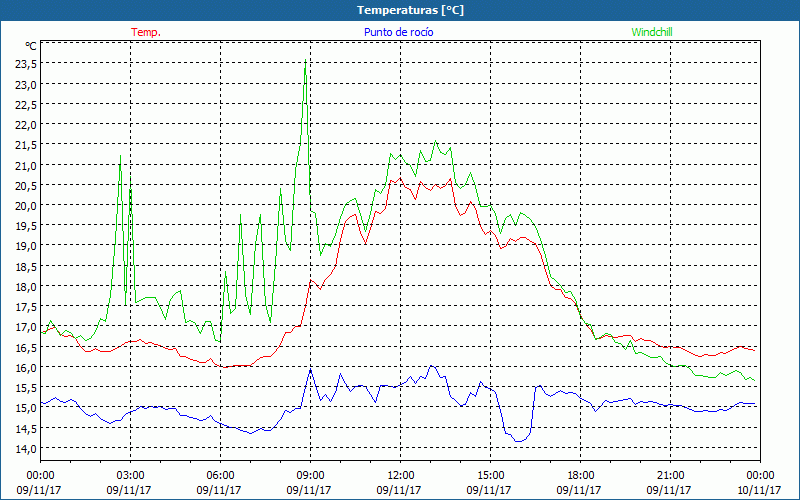Click the 23,5 y-axis value
800x500 pixels.
[x=26, y=64]
